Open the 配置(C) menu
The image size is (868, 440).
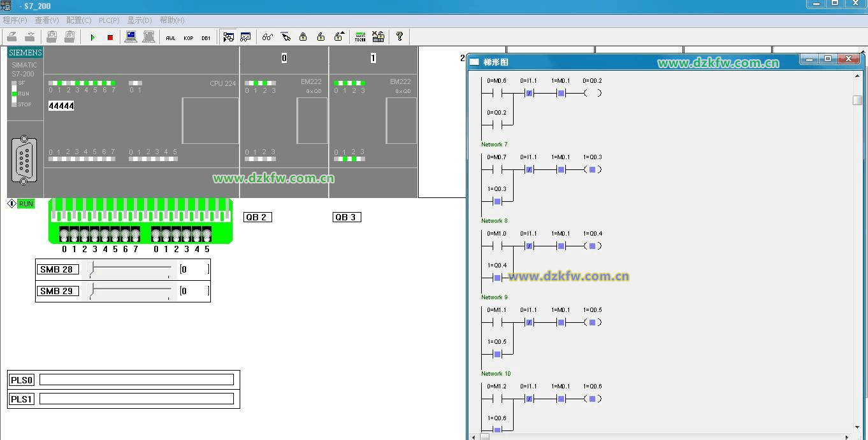(79, 20)
